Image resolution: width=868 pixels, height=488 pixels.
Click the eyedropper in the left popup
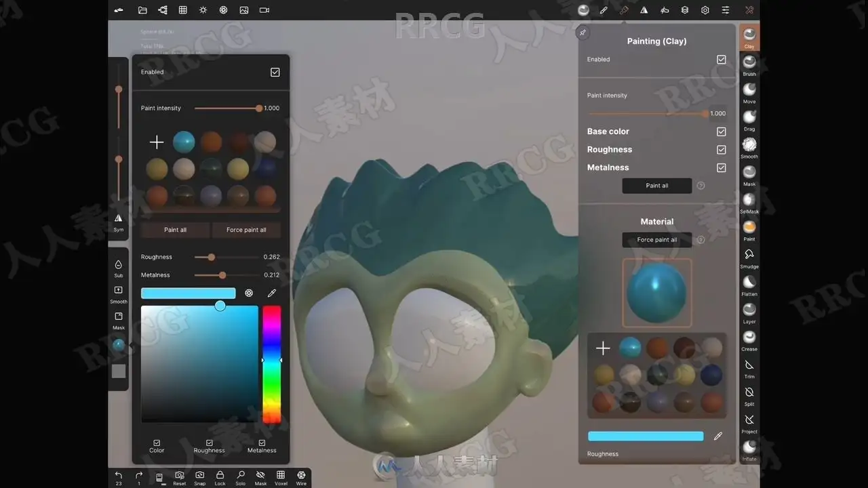tap(272, 293)
